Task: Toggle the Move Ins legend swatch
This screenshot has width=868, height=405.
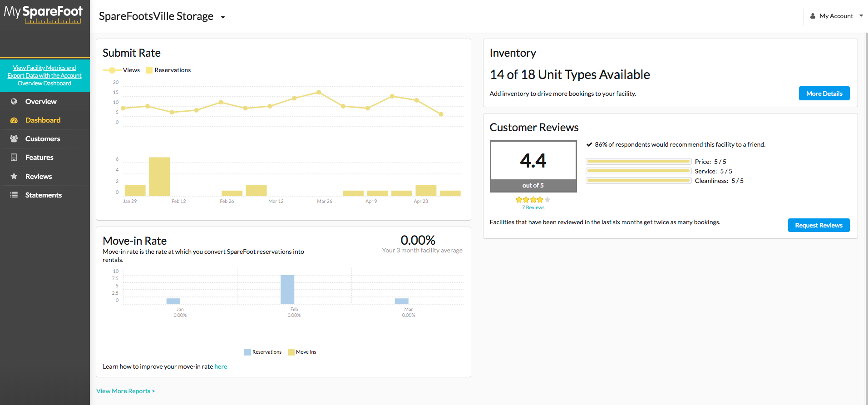Action: pos(291,352)
